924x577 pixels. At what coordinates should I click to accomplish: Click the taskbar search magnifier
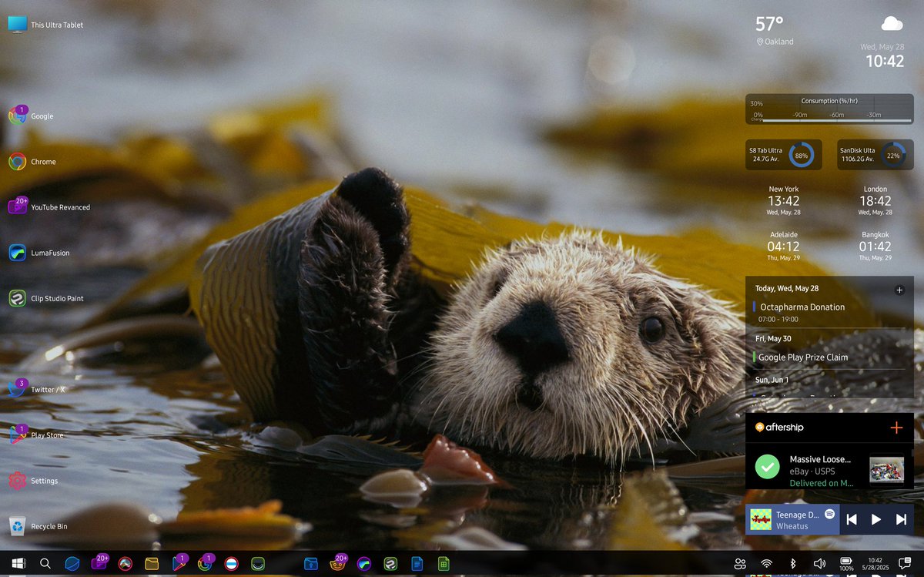45,564
